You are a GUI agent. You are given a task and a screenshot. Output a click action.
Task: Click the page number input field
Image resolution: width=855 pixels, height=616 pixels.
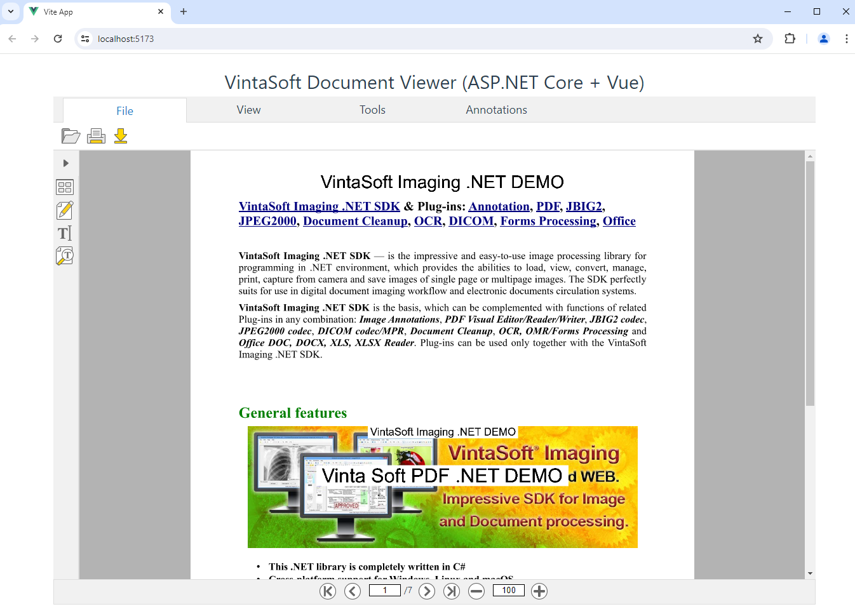pyautogui.click(x=384, y=591)
